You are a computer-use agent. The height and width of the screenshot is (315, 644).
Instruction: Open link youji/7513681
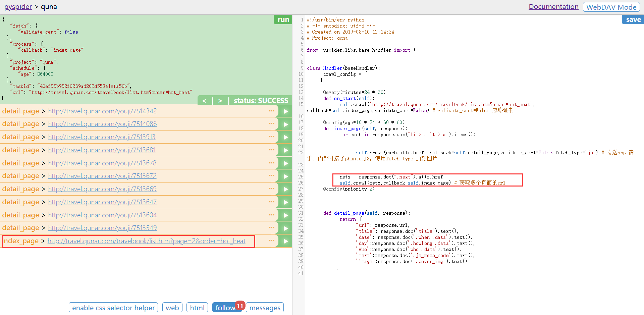[102, 150]
